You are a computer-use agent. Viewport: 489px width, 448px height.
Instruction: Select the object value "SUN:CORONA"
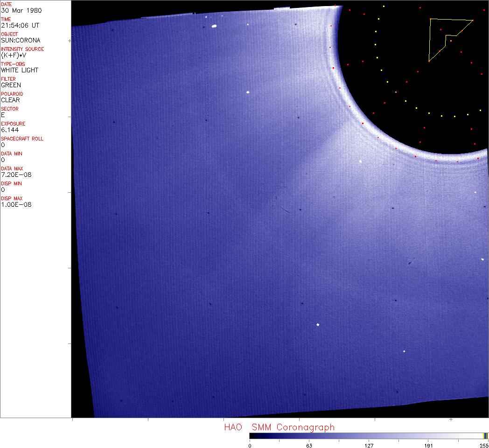point(21,40)
